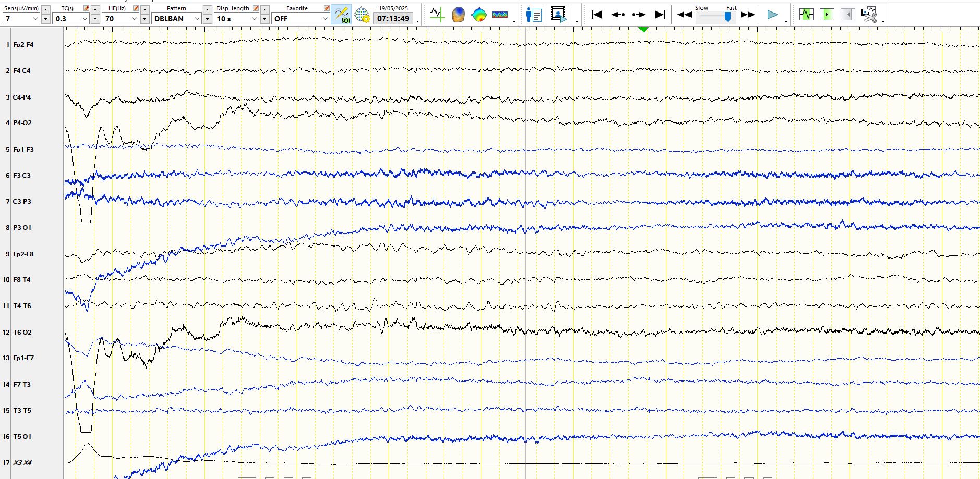Select the Fp2-F8 channel label
Viewport: 980px width, 479px height.
click(x=23, y=254)
